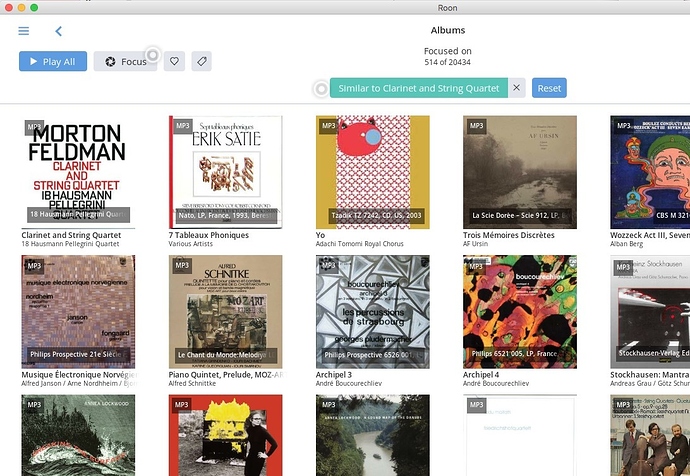Viewport: 690px width, 476px height.
Task: Open the Sound Map of the Danube album
Action: click(373, 435)
